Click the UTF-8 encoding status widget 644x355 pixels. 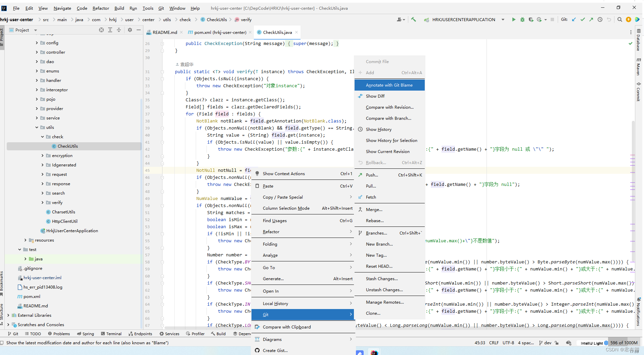pyautogui.click(x=508, y=343)
